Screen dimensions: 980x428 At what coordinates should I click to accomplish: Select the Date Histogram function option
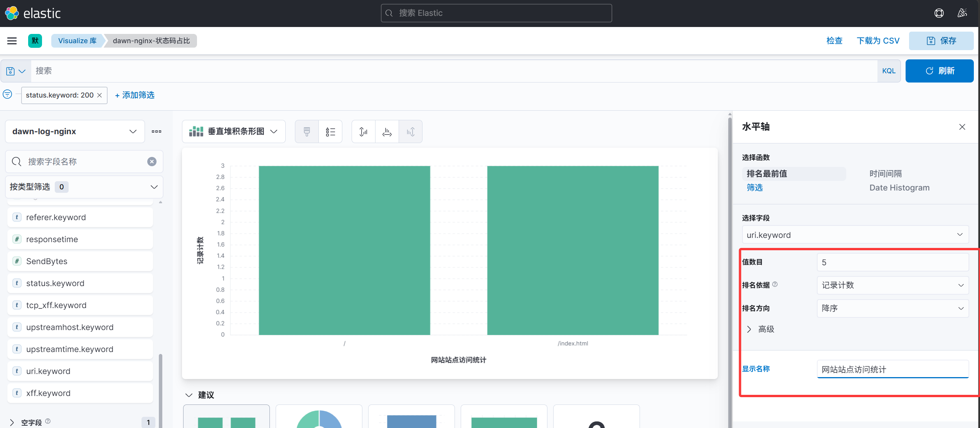coord(899,188)
